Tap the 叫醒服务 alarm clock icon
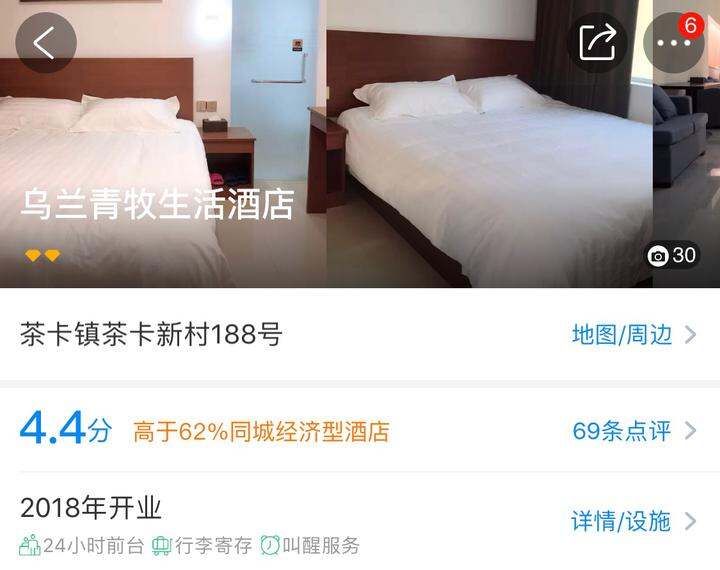Image resolution: width=720 pixels, height=570 pixels. pos(270,545)
